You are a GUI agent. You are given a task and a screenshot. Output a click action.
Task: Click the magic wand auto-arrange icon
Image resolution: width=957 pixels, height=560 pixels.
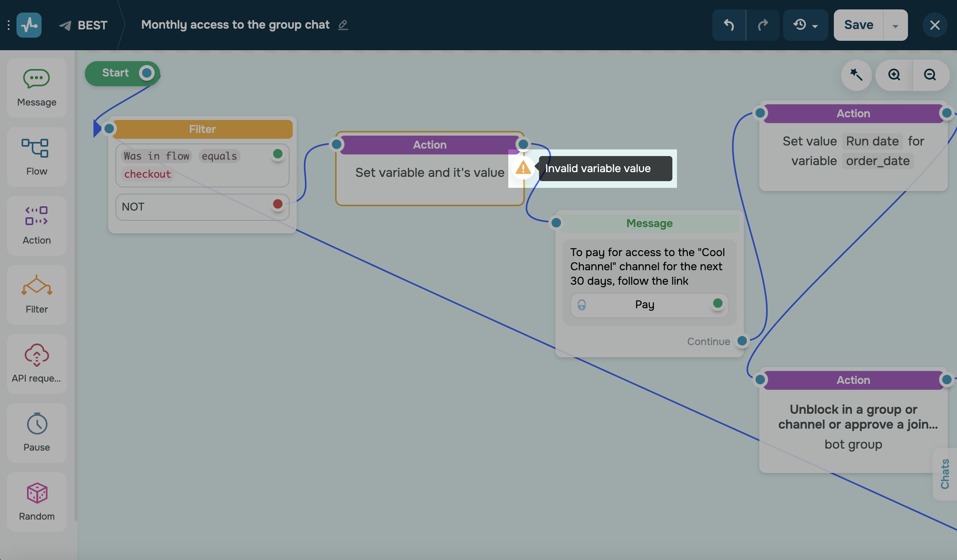tap(856, 75)
